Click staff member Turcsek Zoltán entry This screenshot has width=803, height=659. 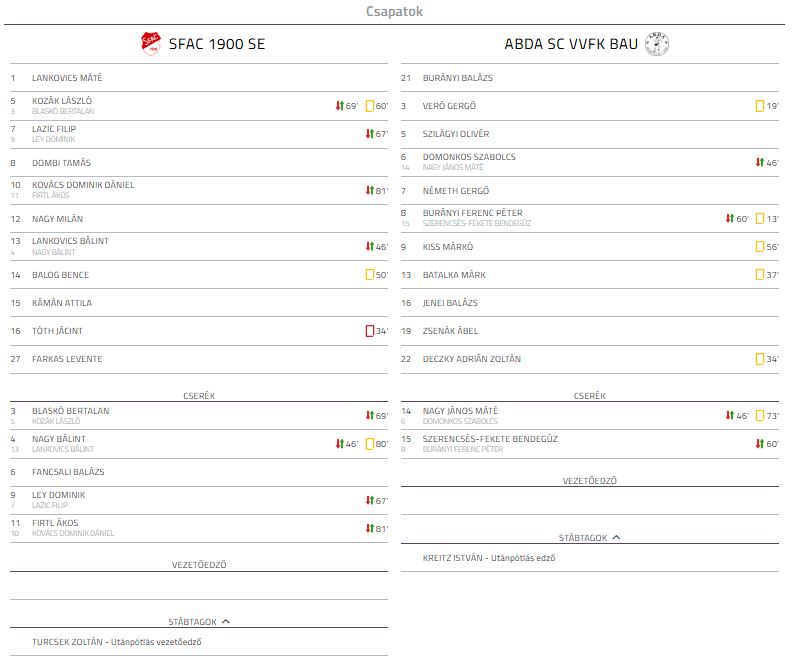(x=123, y=642)
